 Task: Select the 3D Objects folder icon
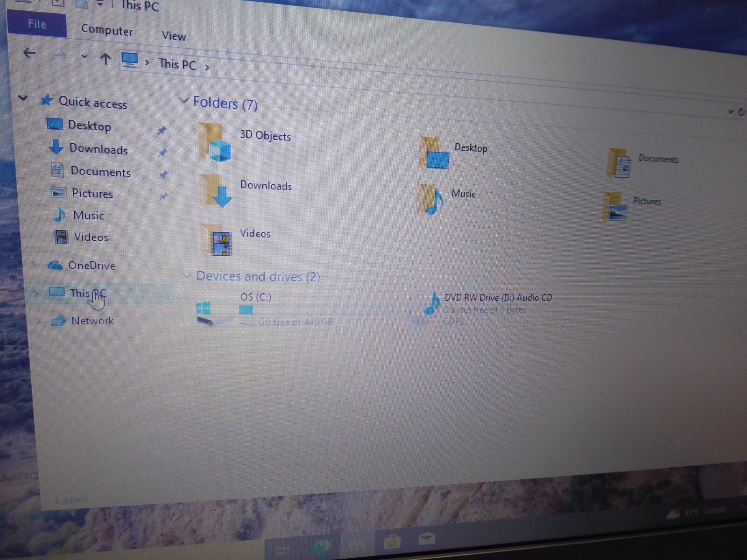click(215, 142)
